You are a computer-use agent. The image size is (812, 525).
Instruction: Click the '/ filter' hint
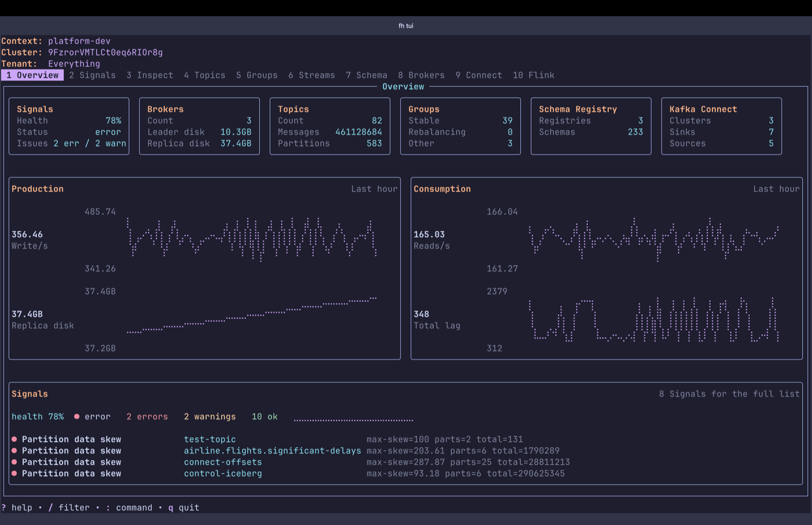tap(69, 507)
